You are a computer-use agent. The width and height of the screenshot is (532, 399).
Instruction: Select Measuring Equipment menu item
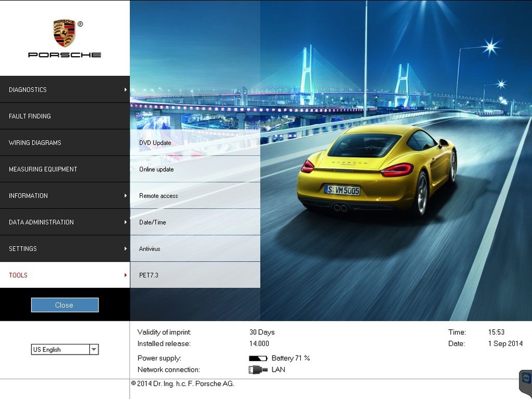click(65, 169)
